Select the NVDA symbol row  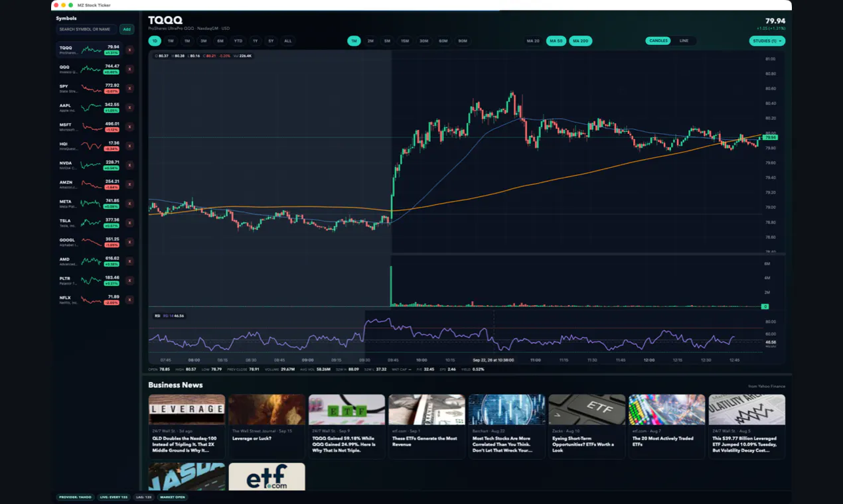pos(90,165)
